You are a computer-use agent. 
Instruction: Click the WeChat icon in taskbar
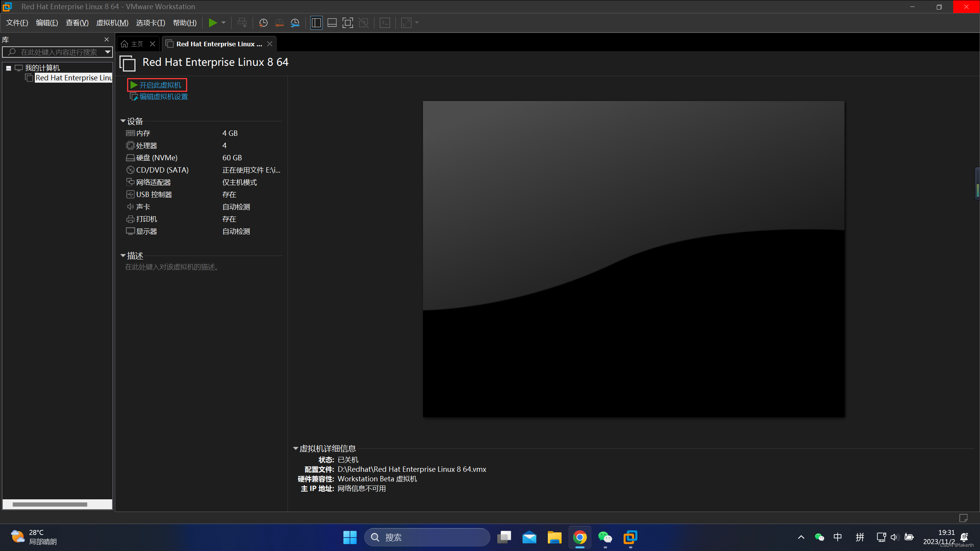(x=604, y=537)
